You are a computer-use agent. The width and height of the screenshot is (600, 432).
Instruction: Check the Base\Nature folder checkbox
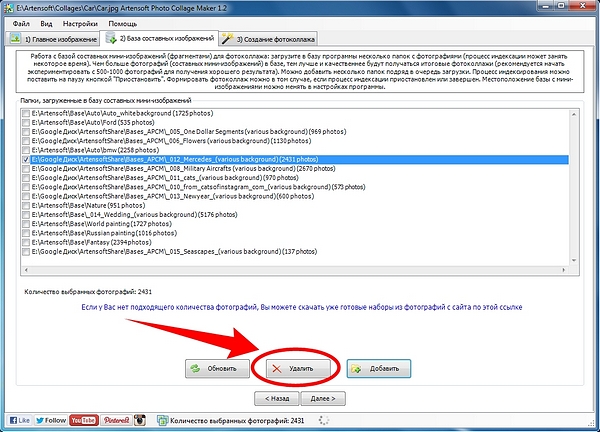tap(26, 205)
